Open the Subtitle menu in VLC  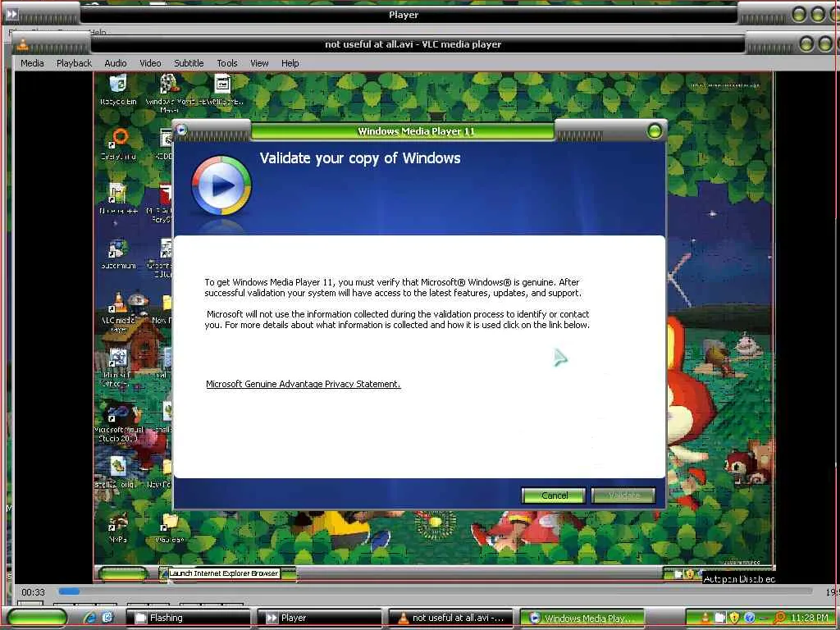[189, 63]
